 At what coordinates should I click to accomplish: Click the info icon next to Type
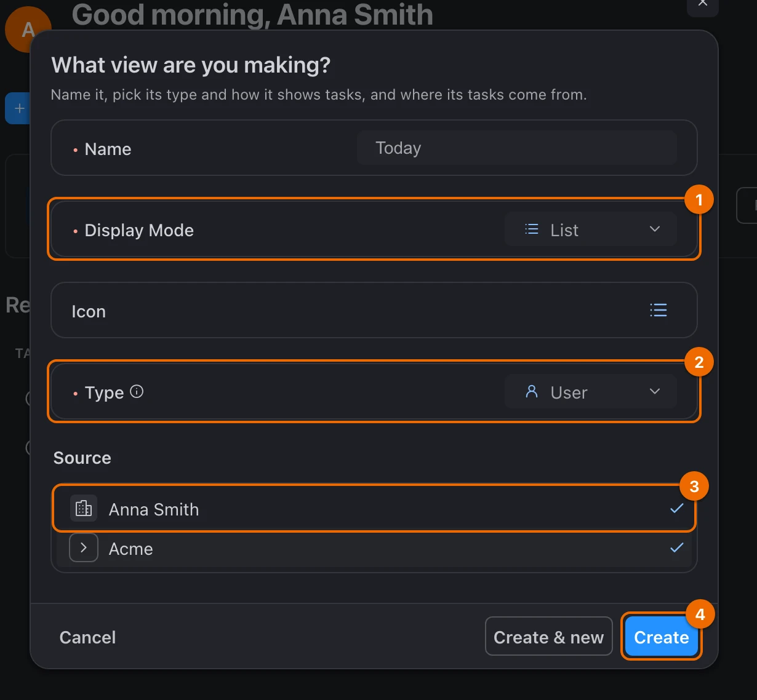(x=137, y=391)
